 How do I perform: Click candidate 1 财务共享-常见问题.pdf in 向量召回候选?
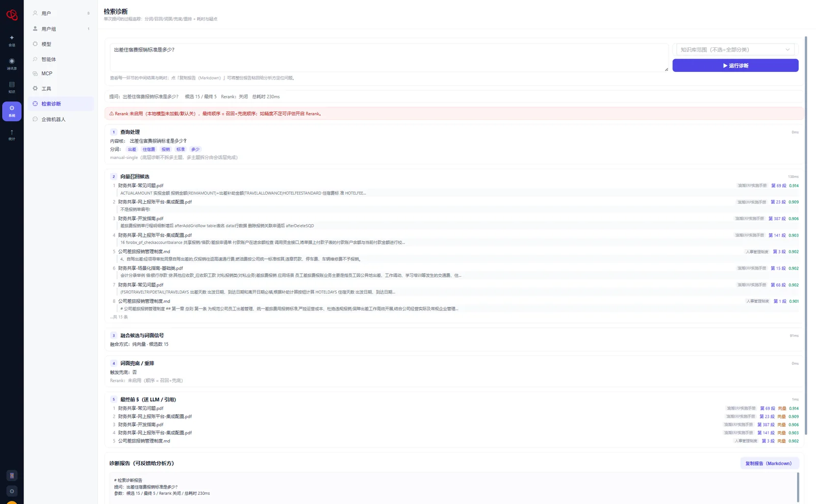pos(141,185)
